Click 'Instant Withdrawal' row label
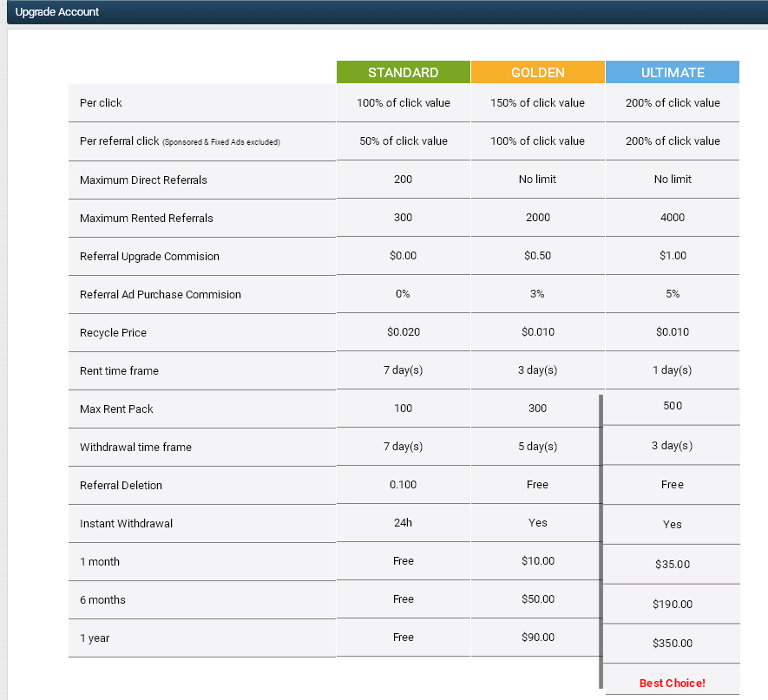This screenshot has width=768, height=700. click(x=126, y=524)
